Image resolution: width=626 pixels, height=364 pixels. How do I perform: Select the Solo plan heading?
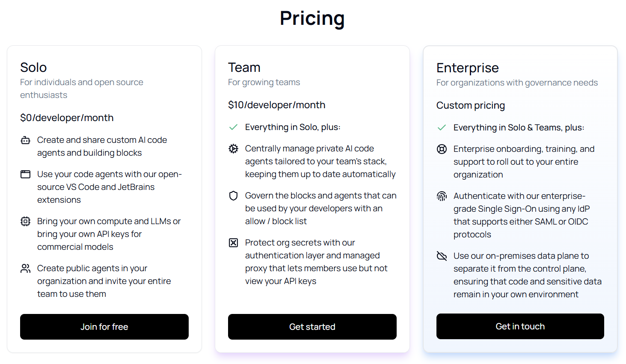[x=33, y=68]
